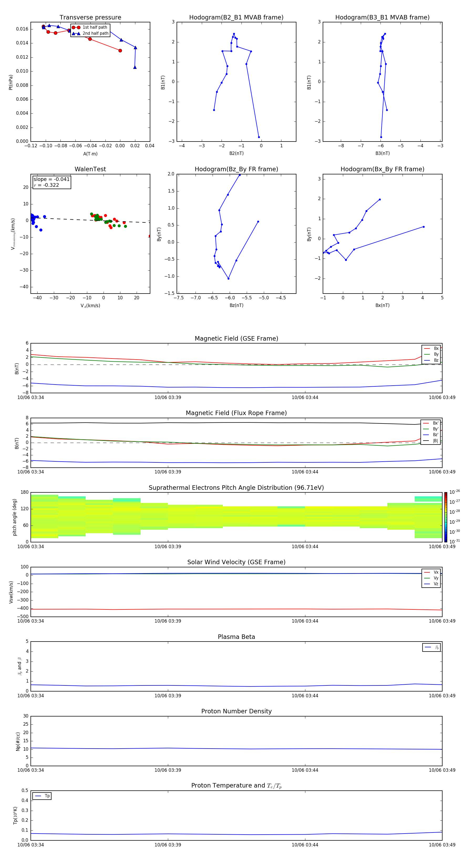
Task: Click "10/06 03:39" tick under GSE Magnetic Field plot
Action: pos(168,398)
